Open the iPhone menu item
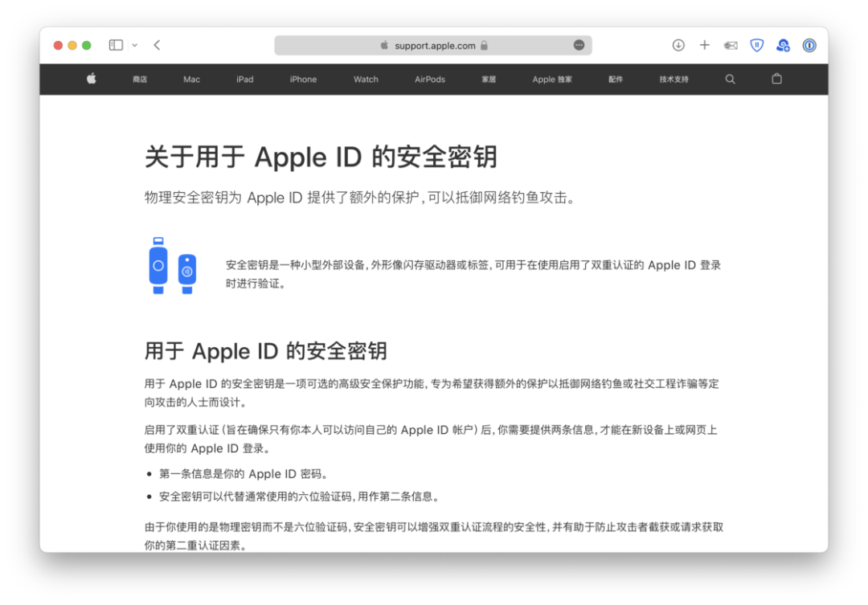 tap(303, 80)
